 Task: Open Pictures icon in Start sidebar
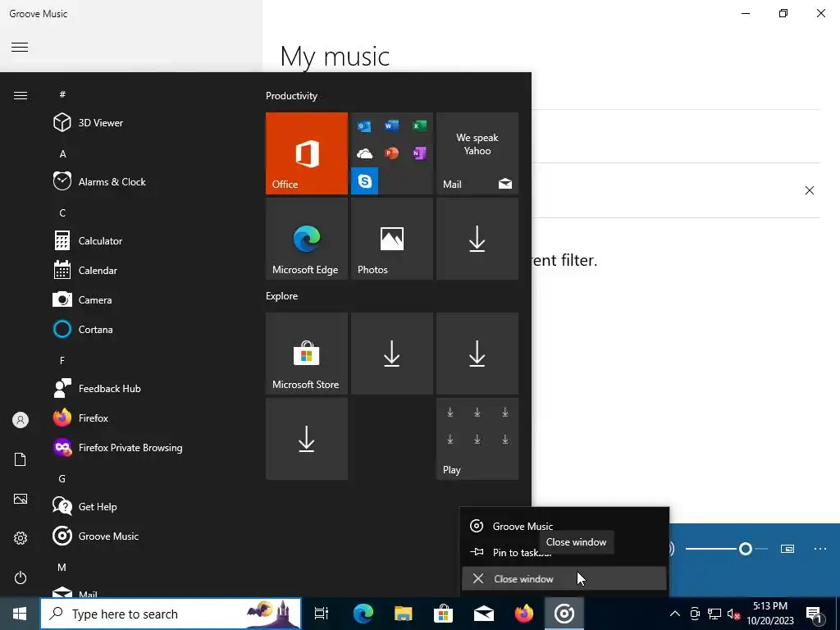pos(21,499)
